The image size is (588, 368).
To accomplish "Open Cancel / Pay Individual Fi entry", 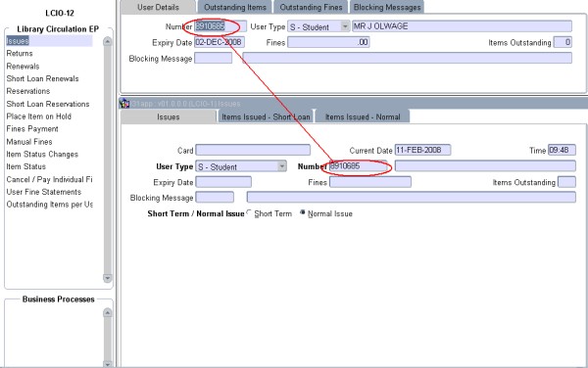I will pos(49,179).
